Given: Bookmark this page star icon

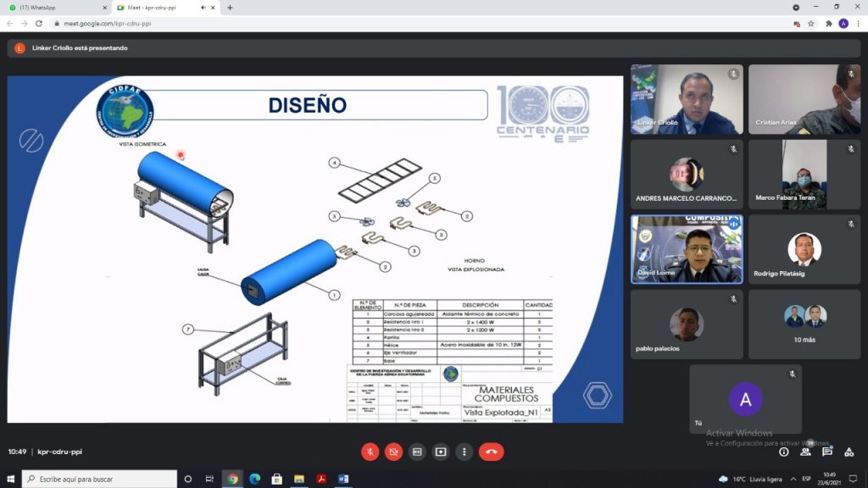Looking at the screenshot, I should 811,24.
